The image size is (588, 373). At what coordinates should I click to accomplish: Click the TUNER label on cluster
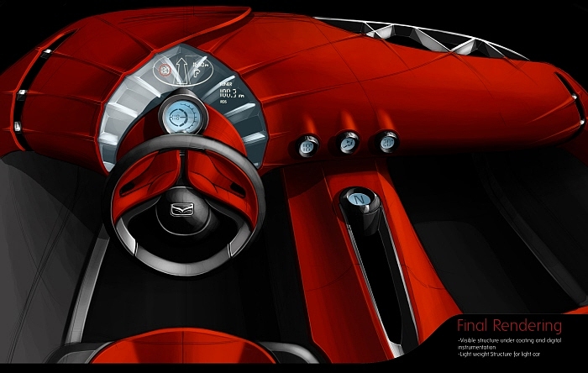pos(226,84)
